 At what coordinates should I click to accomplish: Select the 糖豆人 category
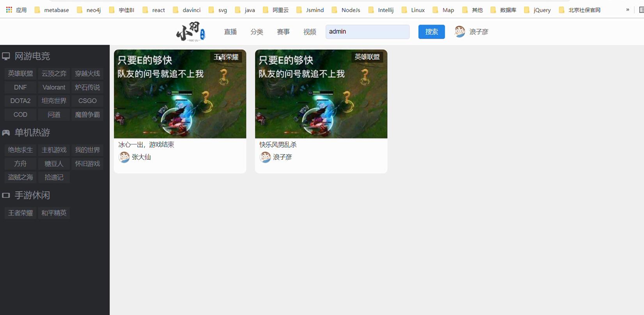(54, 164)
